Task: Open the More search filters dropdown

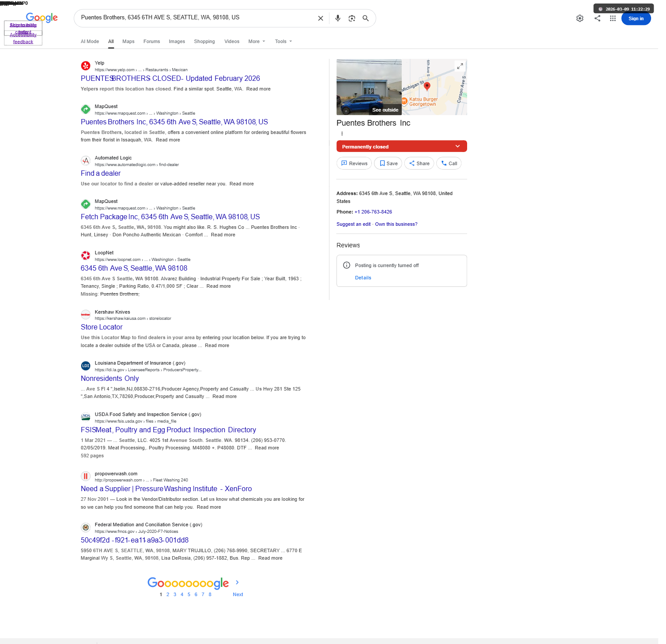Action: tap(257, 41)
